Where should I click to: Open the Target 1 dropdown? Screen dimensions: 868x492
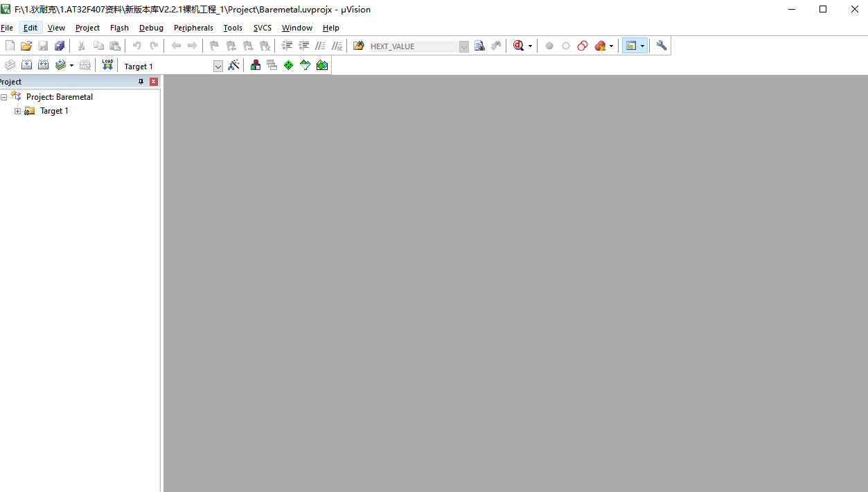[x=218, y=66]
